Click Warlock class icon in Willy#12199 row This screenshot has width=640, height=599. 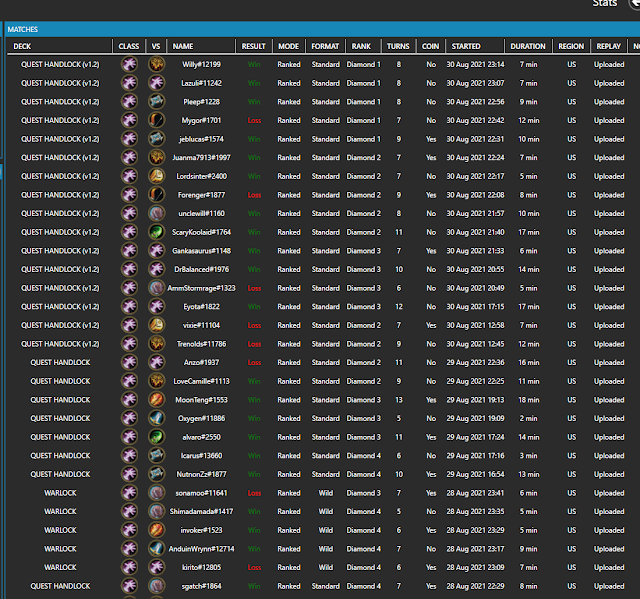(x=129, y=64)
